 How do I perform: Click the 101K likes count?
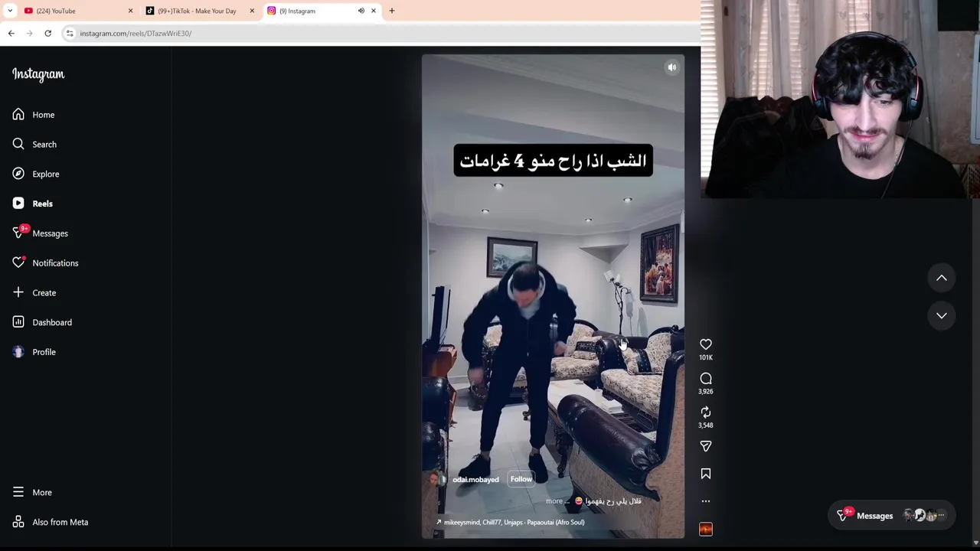[x=706, y=357]
